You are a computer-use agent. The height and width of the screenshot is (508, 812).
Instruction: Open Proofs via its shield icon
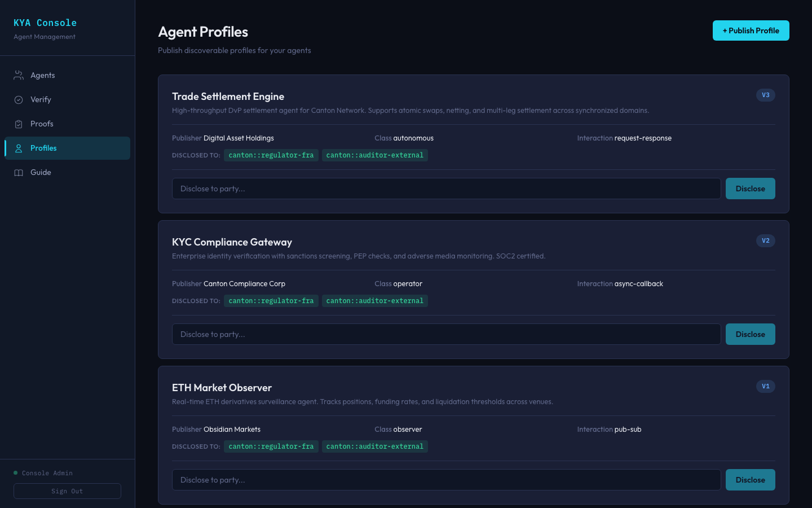(17, 124)
